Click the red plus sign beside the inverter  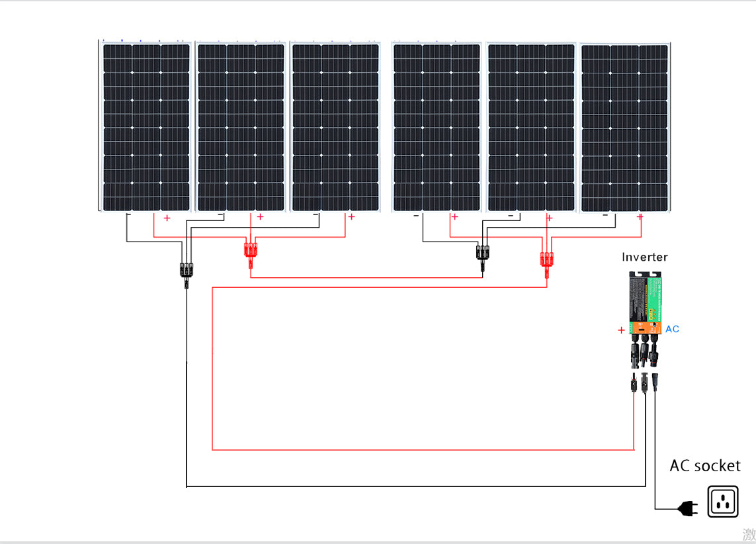[x=620, y=330]
